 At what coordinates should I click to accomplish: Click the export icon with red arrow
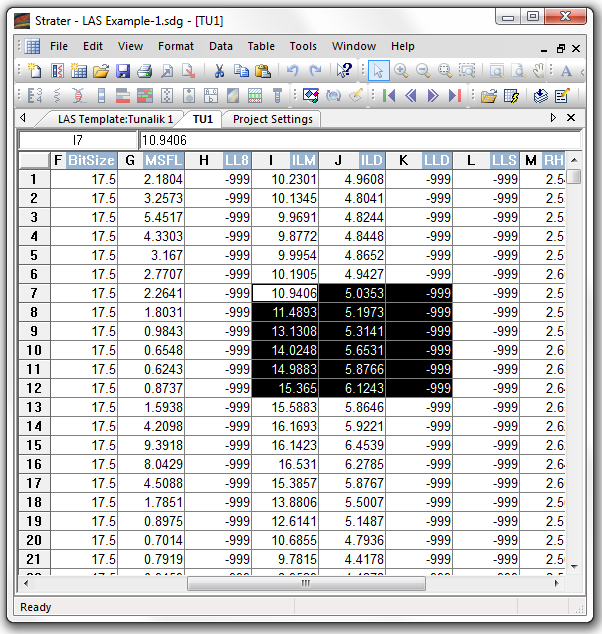[188, 71]
